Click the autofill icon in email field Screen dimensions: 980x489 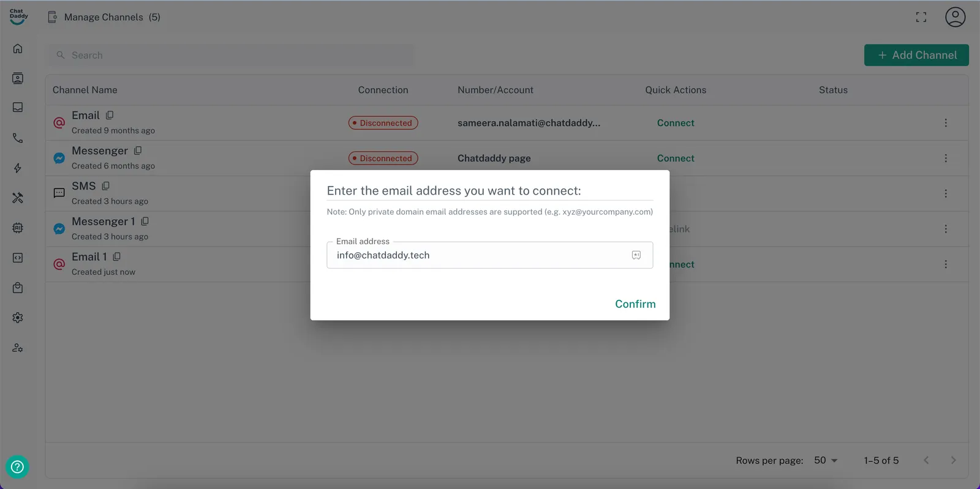(x=636, y=255)
